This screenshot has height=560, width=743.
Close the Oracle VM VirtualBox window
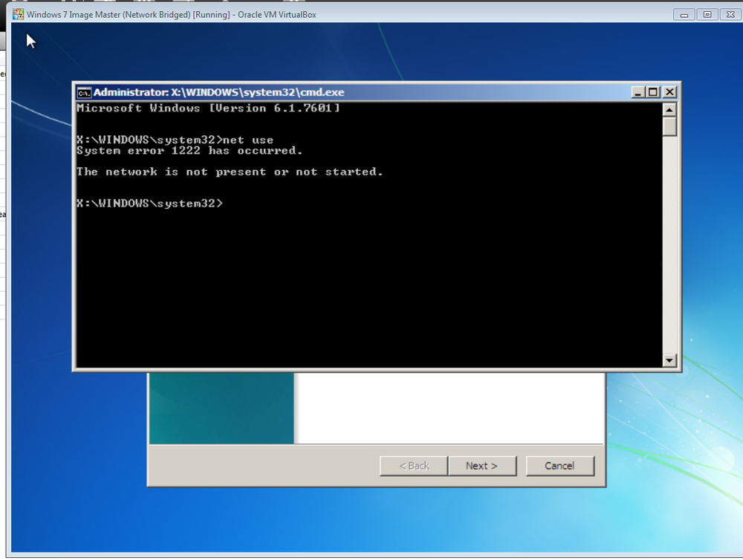(x=730, y=15)
